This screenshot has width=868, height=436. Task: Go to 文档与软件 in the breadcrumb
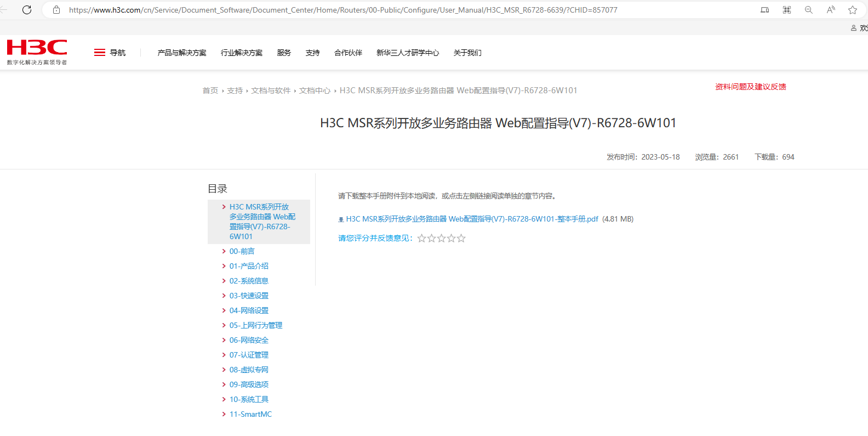tap(271, 90)
